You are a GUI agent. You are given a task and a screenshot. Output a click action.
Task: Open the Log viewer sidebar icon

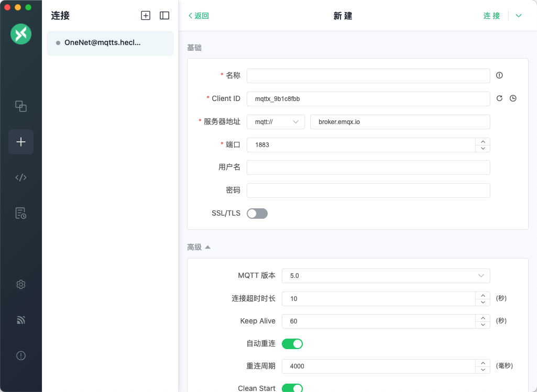point(21,213)
